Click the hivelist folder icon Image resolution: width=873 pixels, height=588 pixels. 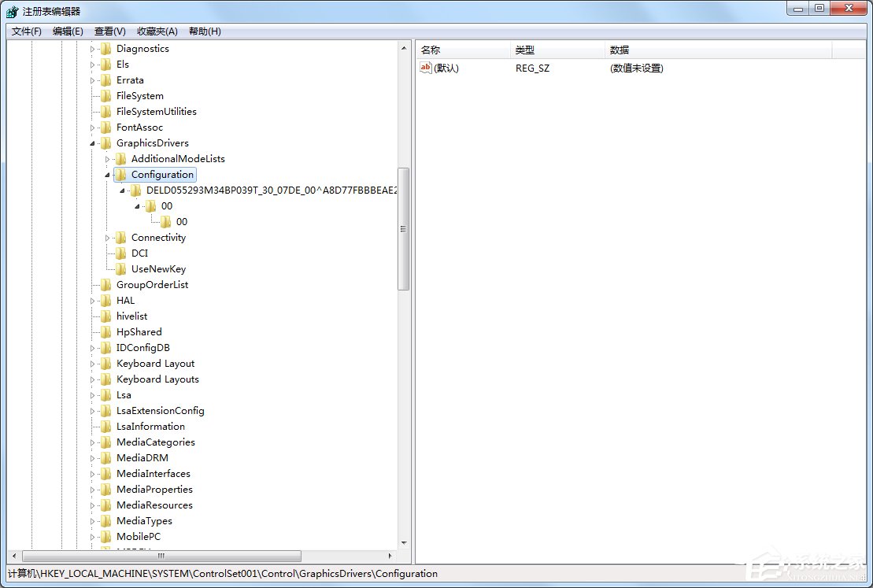[105, 316]
